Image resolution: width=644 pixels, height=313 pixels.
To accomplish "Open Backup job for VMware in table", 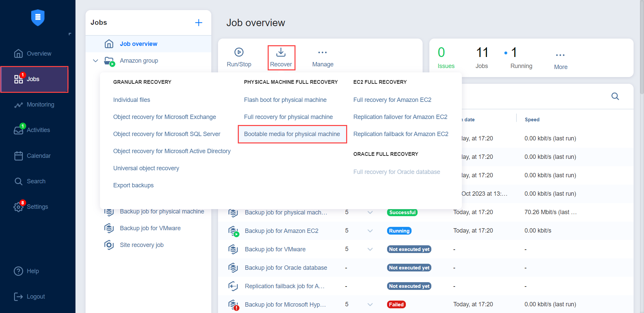I will [275, 249].
